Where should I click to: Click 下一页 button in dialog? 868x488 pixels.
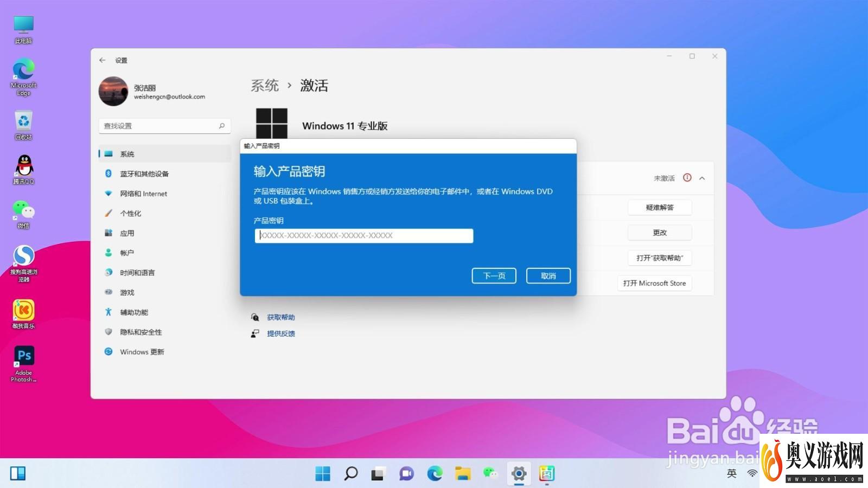click(494, 276)
